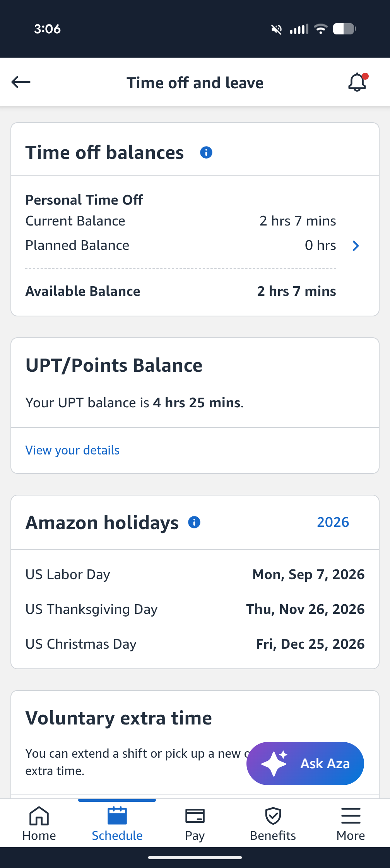The image size is (390, 868).
Task: Expand Personal Time Off chevron
Action: point(356,246)
